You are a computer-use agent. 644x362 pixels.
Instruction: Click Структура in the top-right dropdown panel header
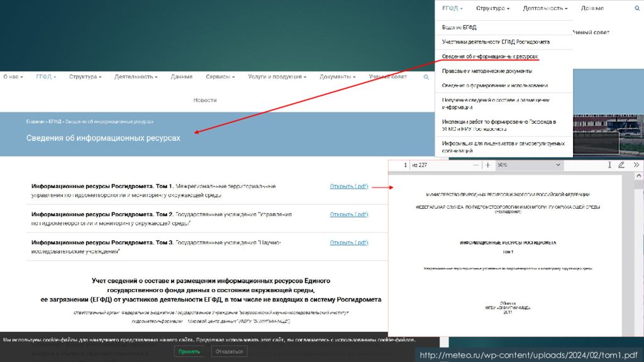(493, 8)
